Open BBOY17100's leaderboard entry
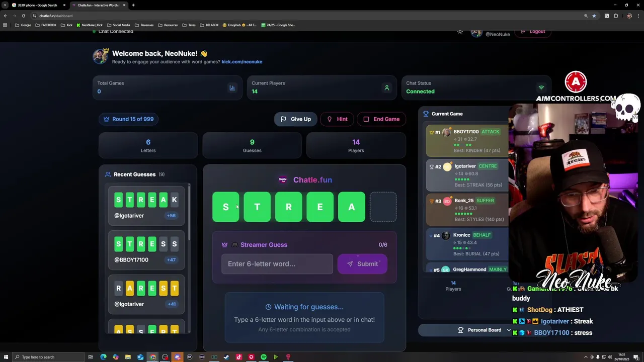This screenshot has height=362, width=644. point(467,141)
